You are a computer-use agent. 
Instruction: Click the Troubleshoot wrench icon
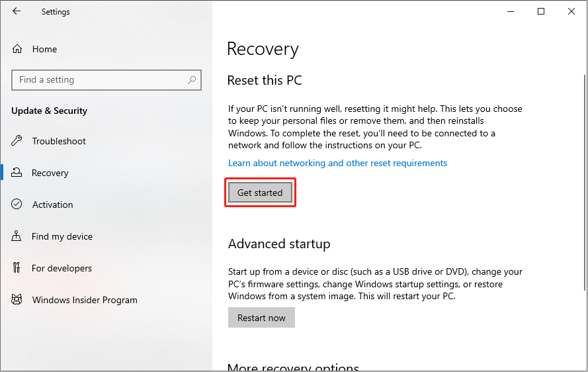point(17,141)
